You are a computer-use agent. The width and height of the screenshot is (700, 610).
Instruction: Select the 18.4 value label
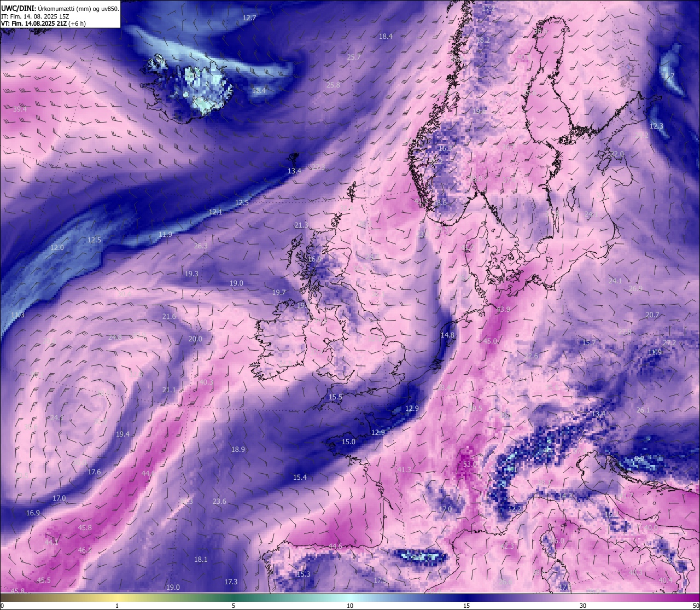click(386, 36)
